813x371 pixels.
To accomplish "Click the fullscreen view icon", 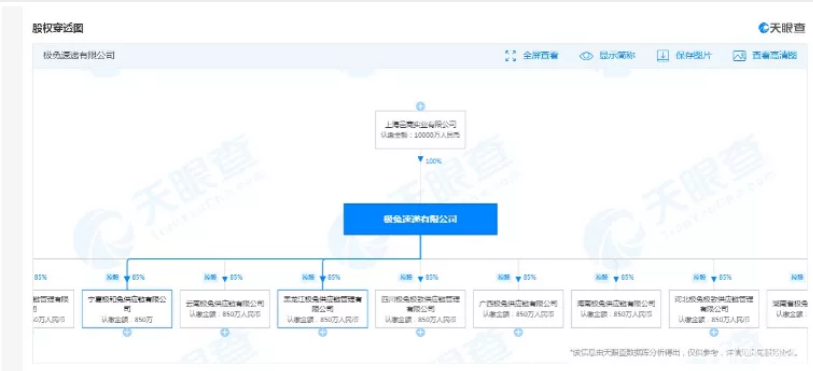I will pyautogui.click(x=511, y=56).
